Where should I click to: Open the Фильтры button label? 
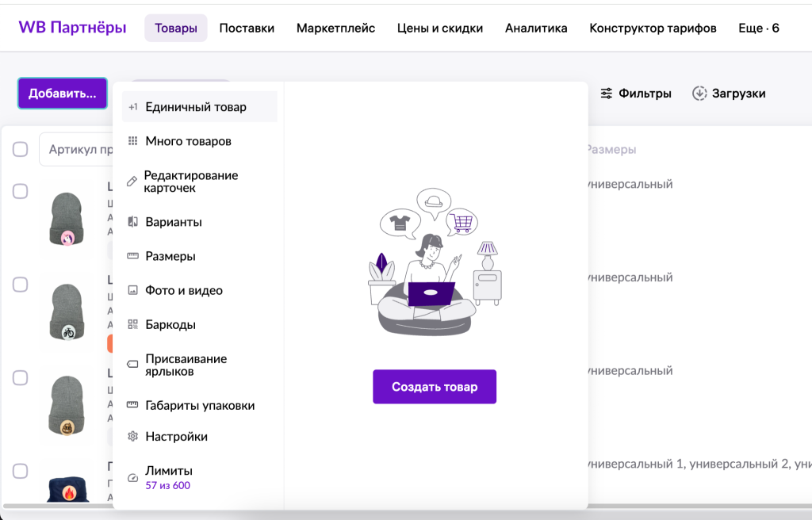pos(645,94)
